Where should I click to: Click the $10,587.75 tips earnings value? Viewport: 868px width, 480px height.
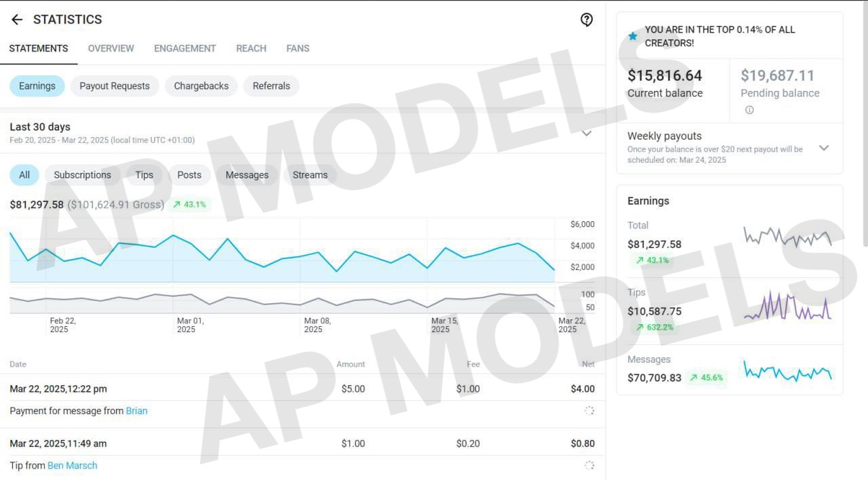654,312
